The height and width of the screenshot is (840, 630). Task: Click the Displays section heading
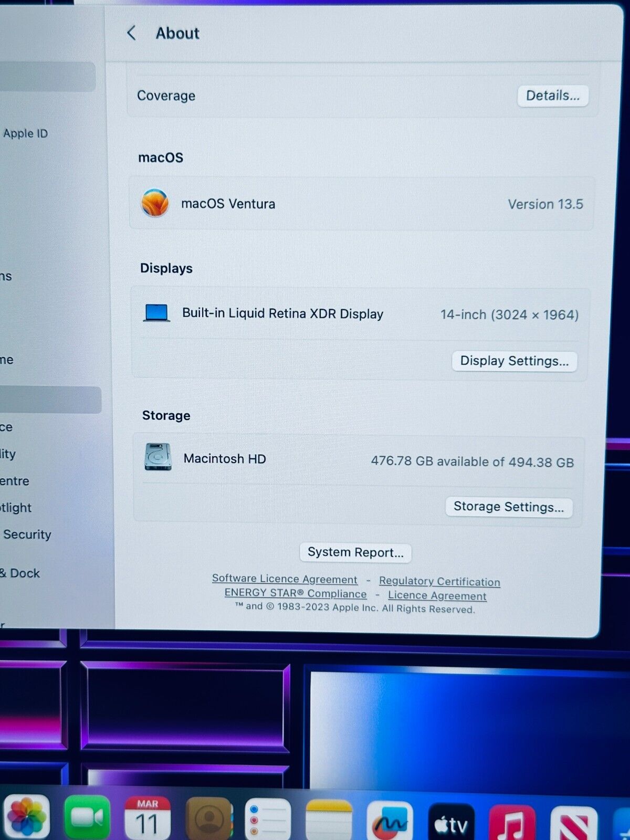point(166,268)
